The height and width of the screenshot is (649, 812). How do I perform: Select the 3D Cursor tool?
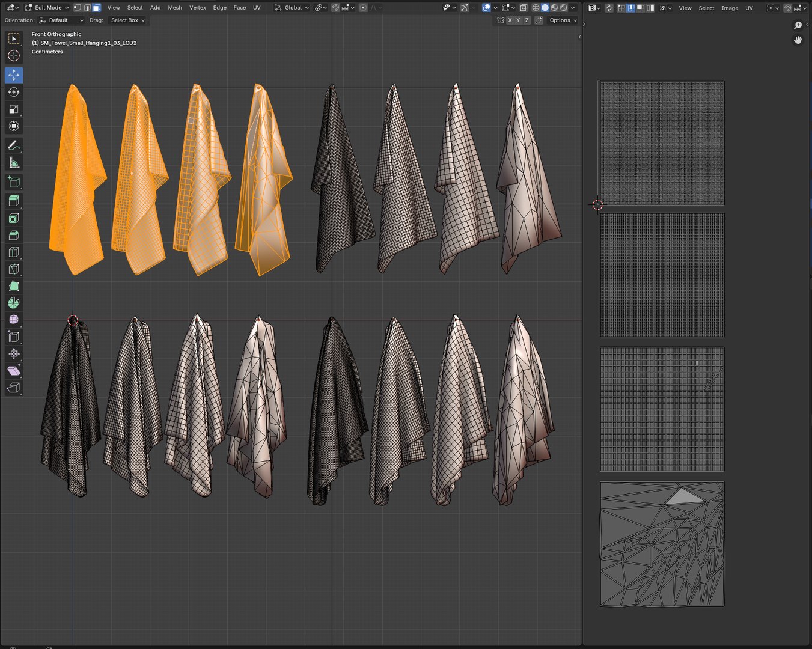pyautogui.click(x=14, y=56)
